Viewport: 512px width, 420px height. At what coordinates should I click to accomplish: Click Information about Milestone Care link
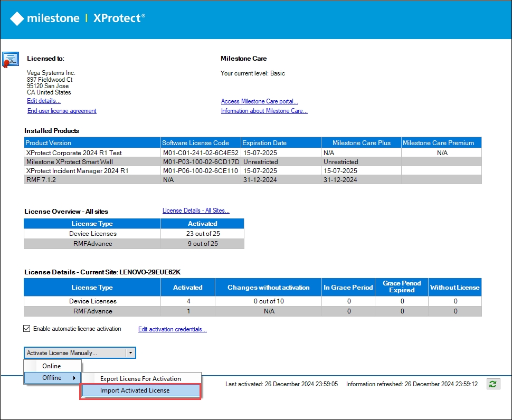point(264,111)
